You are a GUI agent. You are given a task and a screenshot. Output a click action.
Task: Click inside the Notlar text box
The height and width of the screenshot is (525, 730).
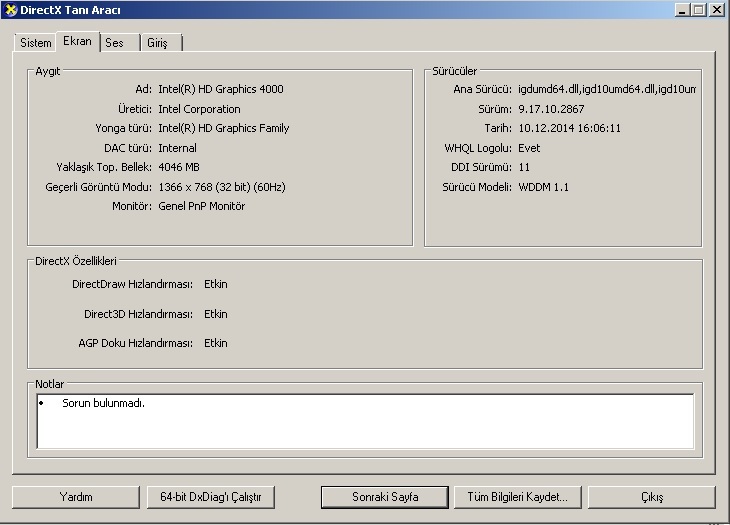(365, 421)
